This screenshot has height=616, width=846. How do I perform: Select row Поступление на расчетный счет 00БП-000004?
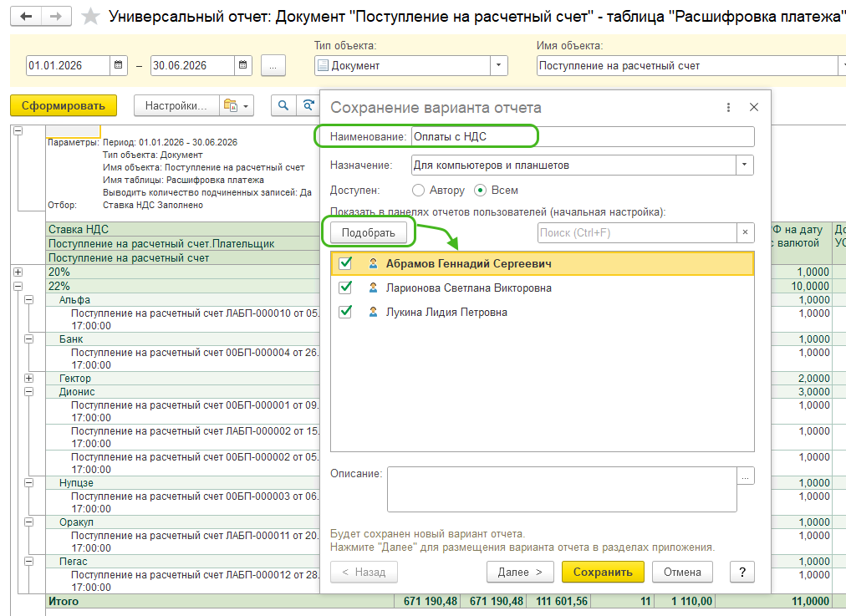point(183,359)
